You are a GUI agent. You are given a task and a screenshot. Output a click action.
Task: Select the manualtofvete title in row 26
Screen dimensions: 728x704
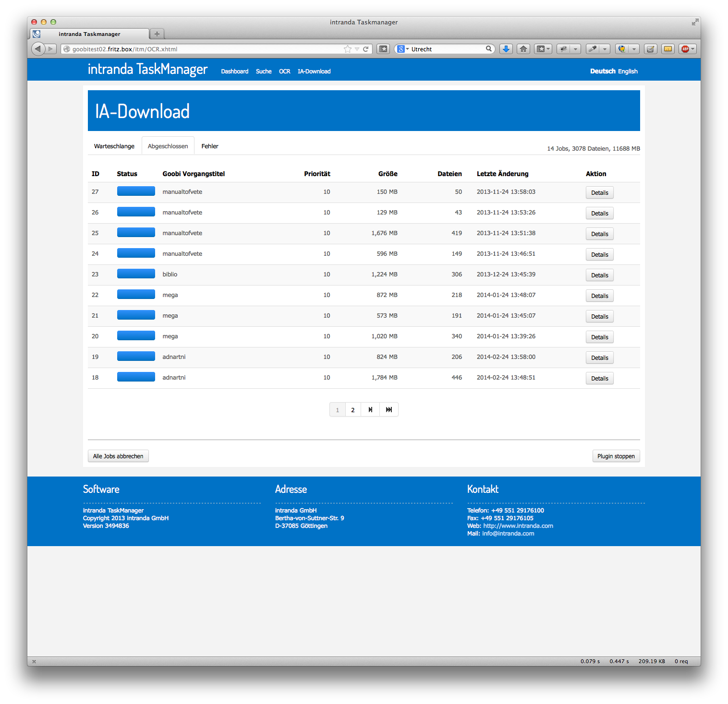coord(182,213)
